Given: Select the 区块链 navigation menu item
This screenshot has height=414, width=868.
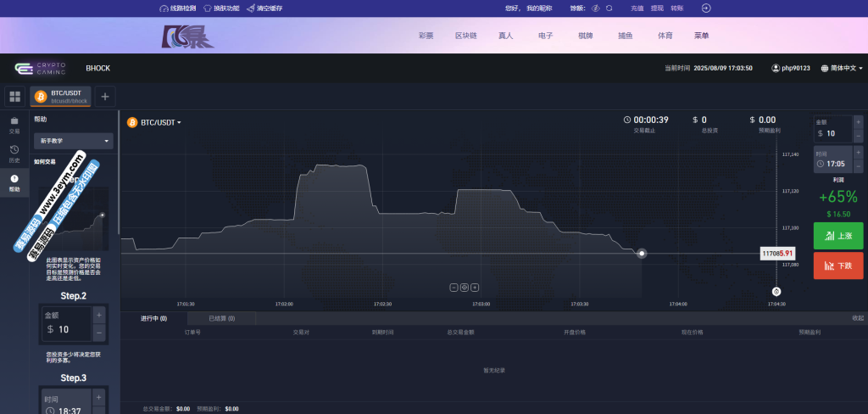Looking at the screenshot, I should point(465,36).
